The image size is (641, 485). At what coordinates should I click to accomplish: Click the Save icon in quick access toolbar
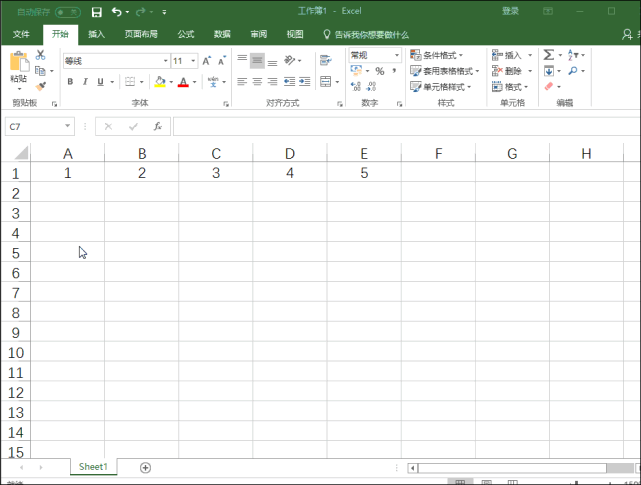pos(96,12)
